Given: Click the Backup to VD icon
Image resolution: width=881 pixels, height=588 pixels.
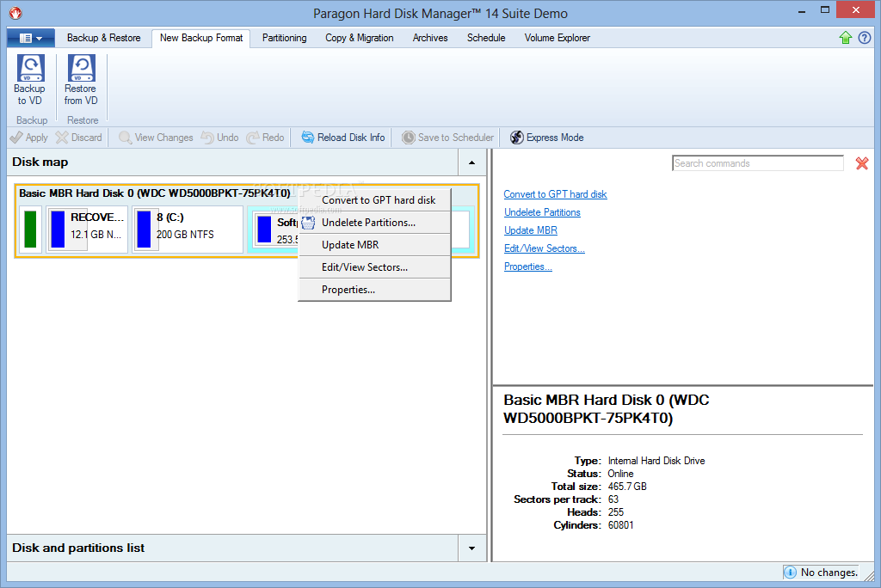Looking at the screenshot, I should [30, 68].
